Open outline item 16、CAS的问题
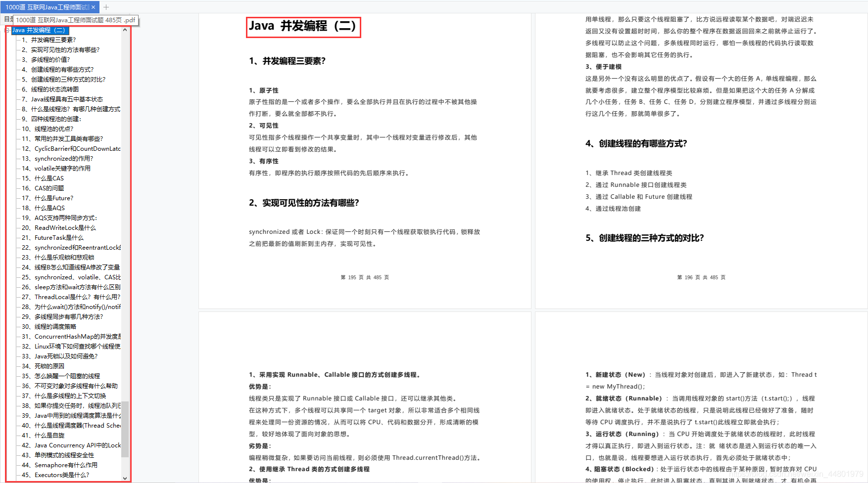The height and width of the screenshot is (483, 868). point(43,188)
